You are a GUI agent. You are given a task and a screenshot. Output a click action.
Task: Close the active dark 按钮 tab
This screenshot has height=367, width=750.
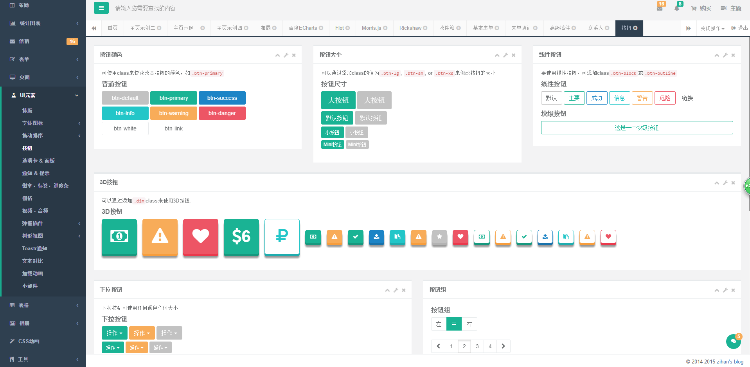click(x=635, y=28)
